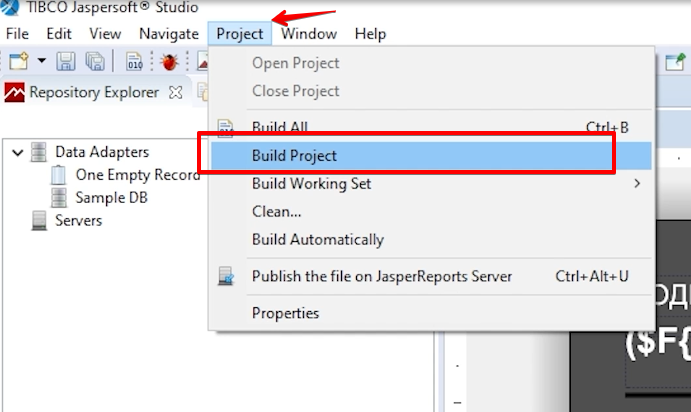The width and height of the screenshot is (691, 412).
Task: Click the binary file toolbar icon
Action: pos(134,62)
